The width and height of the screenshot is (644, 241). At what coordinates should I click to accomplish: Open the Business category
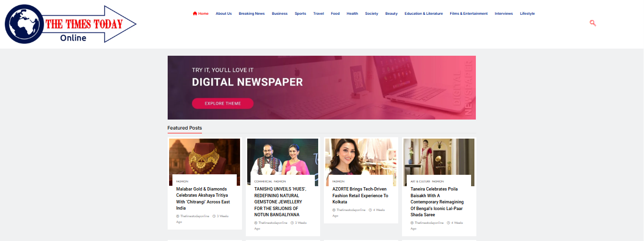point(280,13)
